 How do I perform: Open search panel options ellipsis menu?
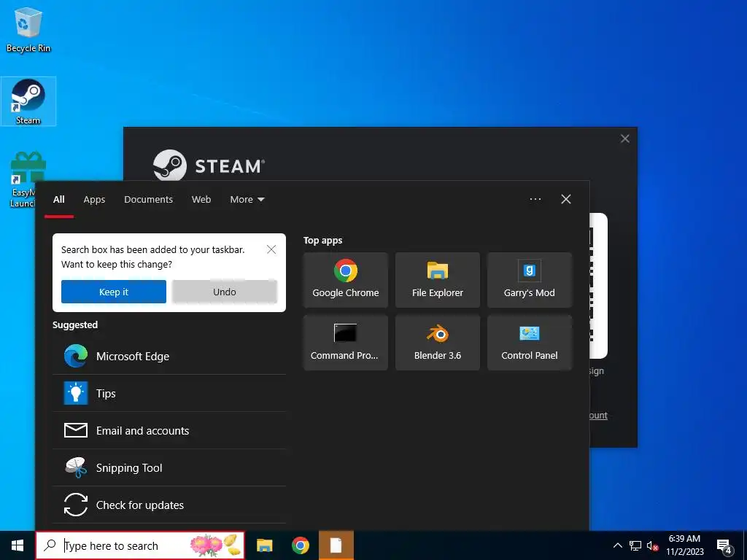click(535, 199)
